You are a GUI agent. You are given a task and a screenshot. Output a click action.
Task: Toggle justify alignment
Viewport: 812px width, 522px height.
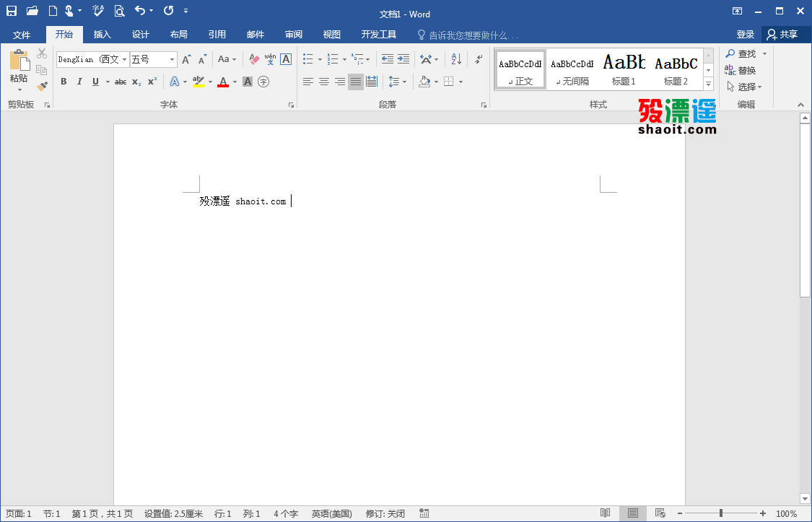click(356, 82)
